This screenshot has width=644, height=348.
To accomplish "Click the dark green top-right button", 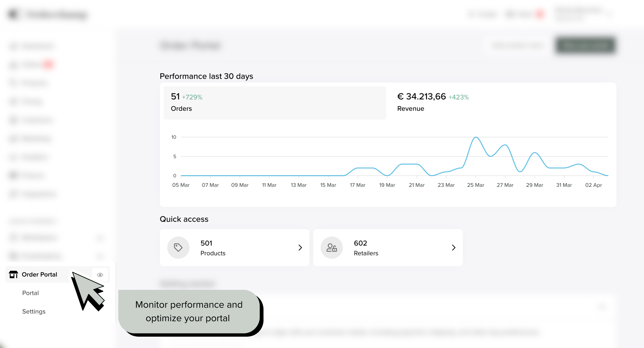I will pos(585,45).
